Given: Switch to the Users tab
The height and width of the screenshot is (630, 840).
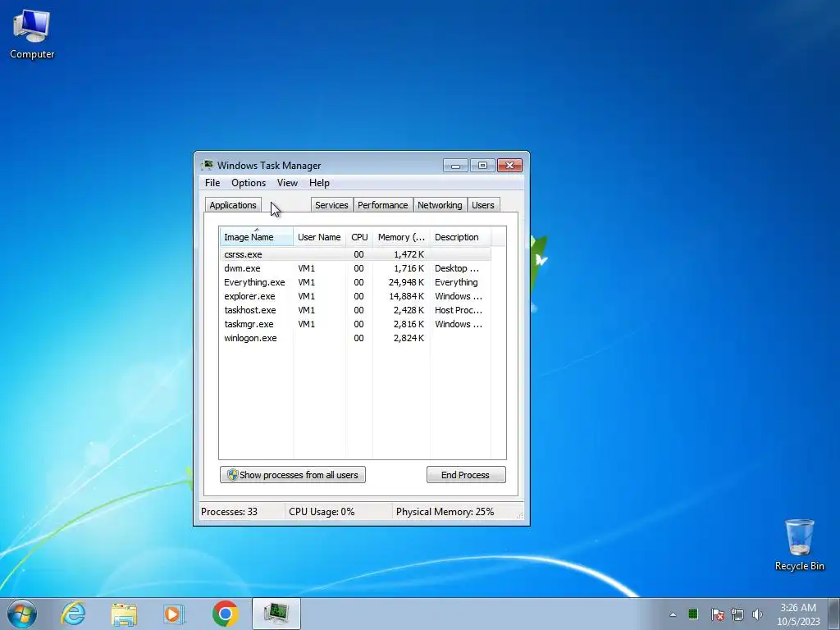Looking at the screenshot, I should tap(482, 205).
